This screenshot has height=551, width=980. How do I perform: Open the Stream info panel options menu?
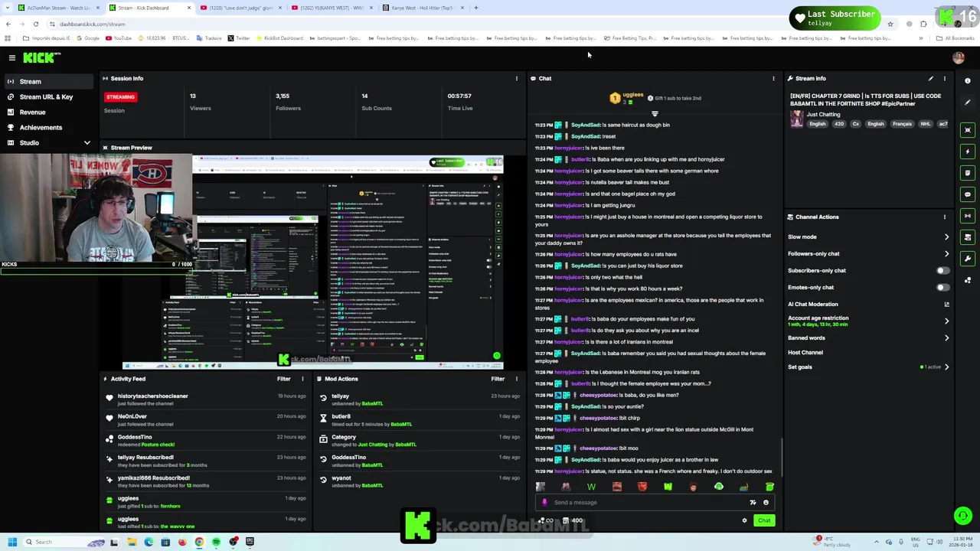(944, 78)
